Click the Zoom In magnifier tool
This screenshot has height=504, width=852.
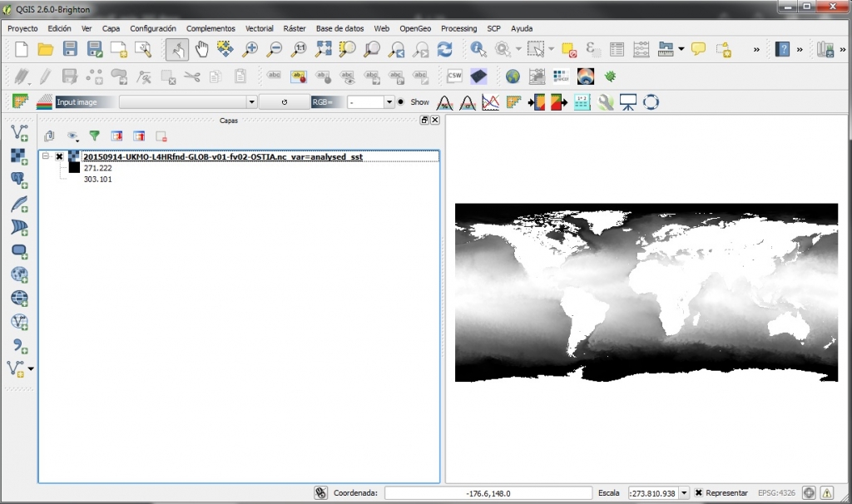pyautogui.click(x=250, y=49)
